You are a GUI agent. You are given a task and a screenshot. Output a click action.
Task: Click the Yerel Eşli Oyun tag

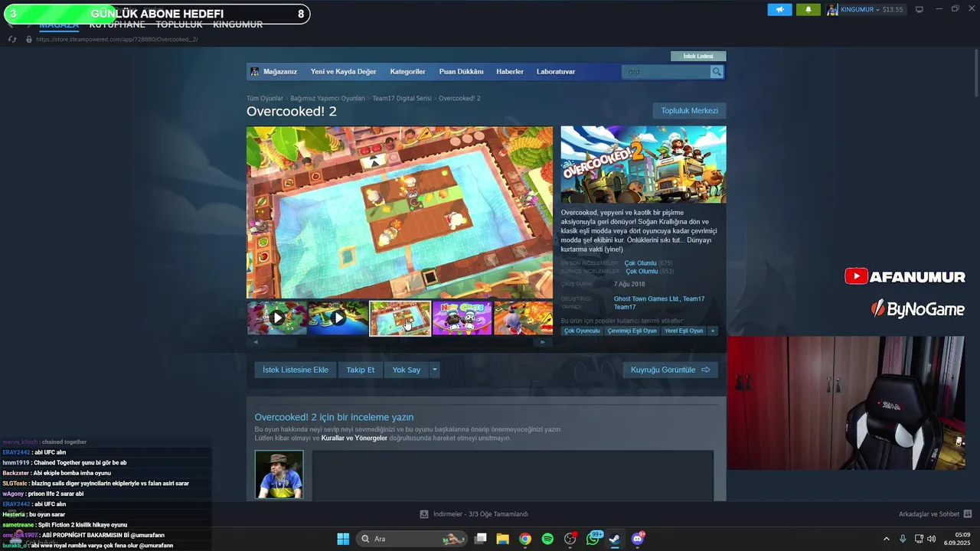(684, 331)
